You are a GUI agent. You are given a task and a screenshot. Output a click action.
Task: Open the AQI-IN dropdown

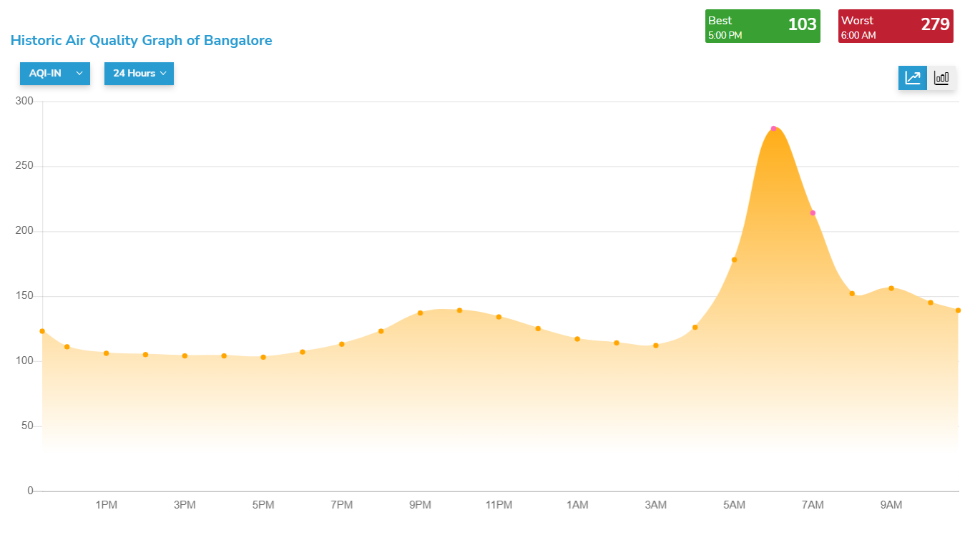tap(55, 74)
